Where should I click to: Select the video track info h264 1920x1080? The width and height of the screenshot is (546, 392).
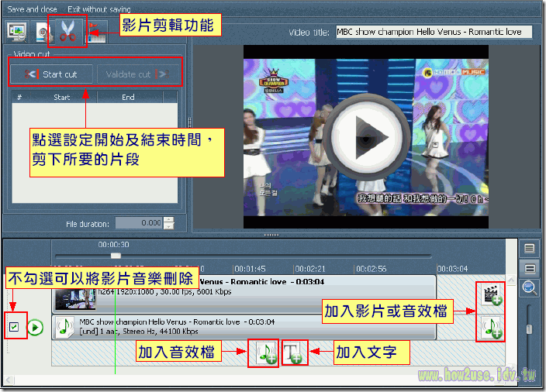tap(164, 292)
